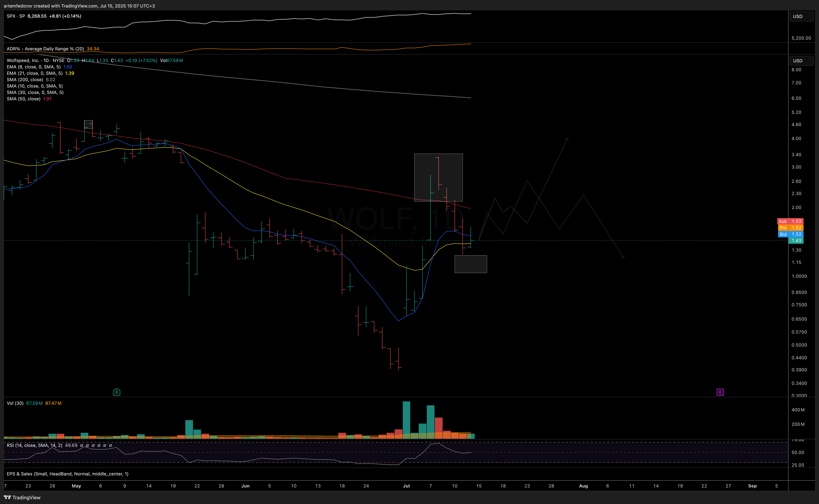Select the 1.43 last price label

click(x=796, y=240)
